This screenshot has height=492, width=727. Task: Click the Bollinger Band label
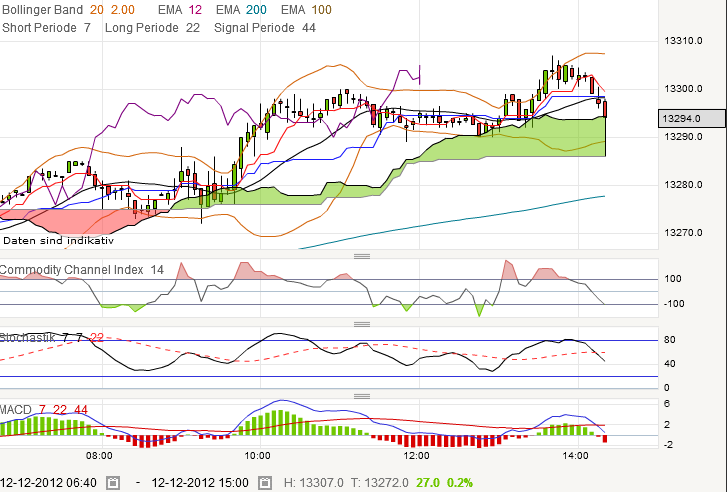[42, 10]
